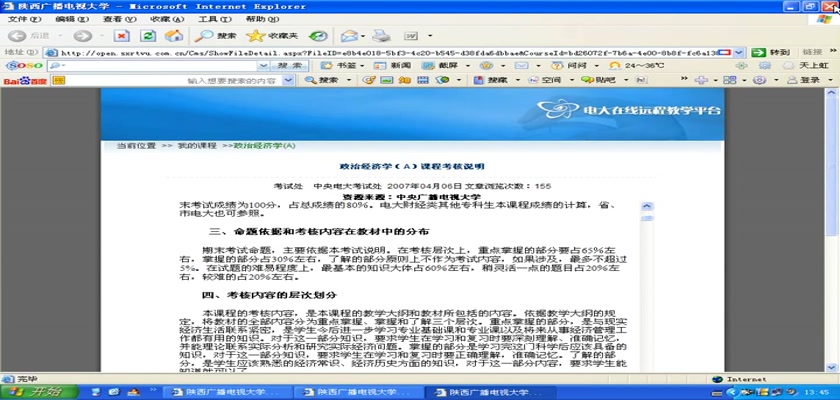Click in the Baidu search input field

coord(174,80)
